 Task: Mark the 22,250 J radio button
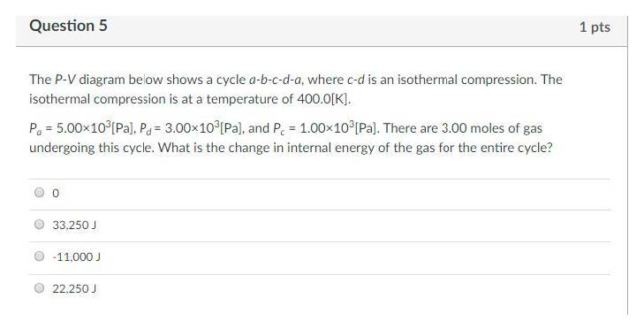(40, 288)
